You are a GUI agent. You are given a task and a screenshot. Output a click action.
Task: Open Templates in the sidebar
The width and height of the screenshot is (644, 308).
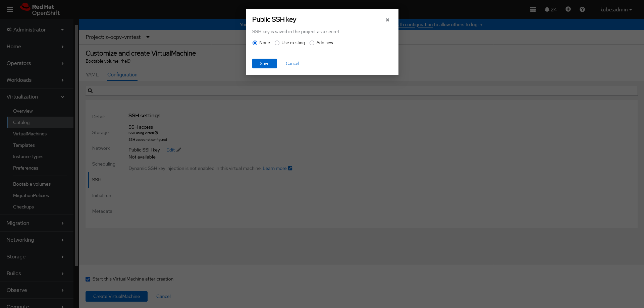point(40,145)
